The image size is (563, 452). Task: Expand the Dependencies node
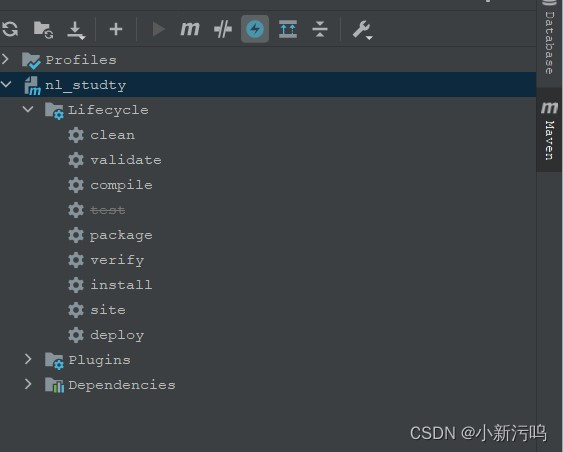(28, 384)
